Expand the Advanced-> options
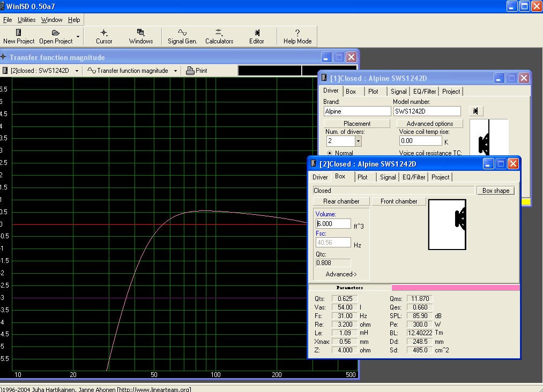 (x=341, y=274)
